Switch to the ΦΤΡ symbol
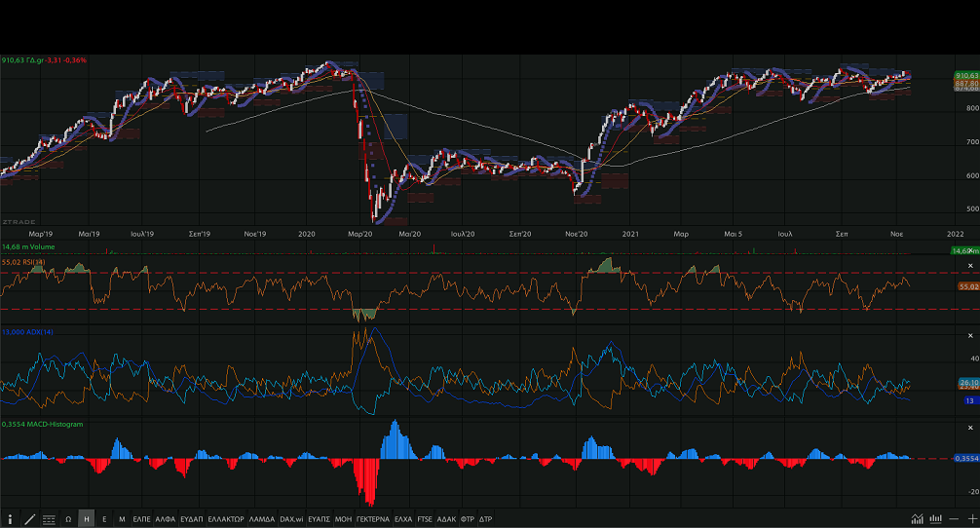 click(468, 519)
